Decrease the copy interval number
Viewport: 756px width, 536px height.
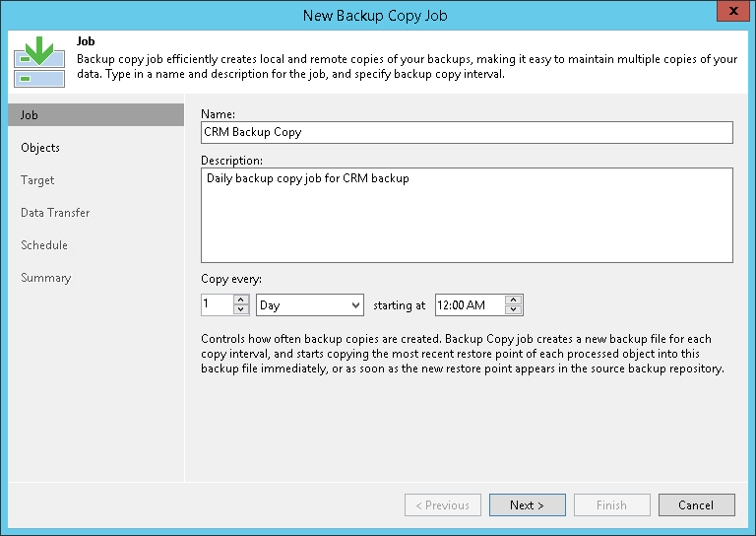click(240, 309)
